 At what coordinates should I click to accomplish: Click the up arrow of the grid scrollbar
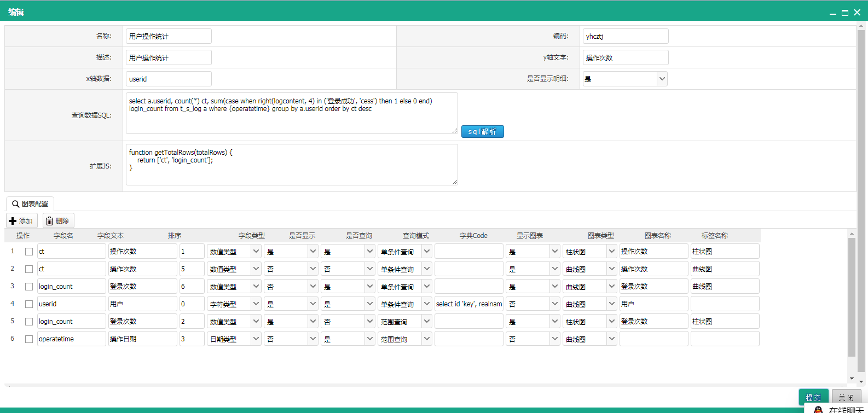[852, 234]
